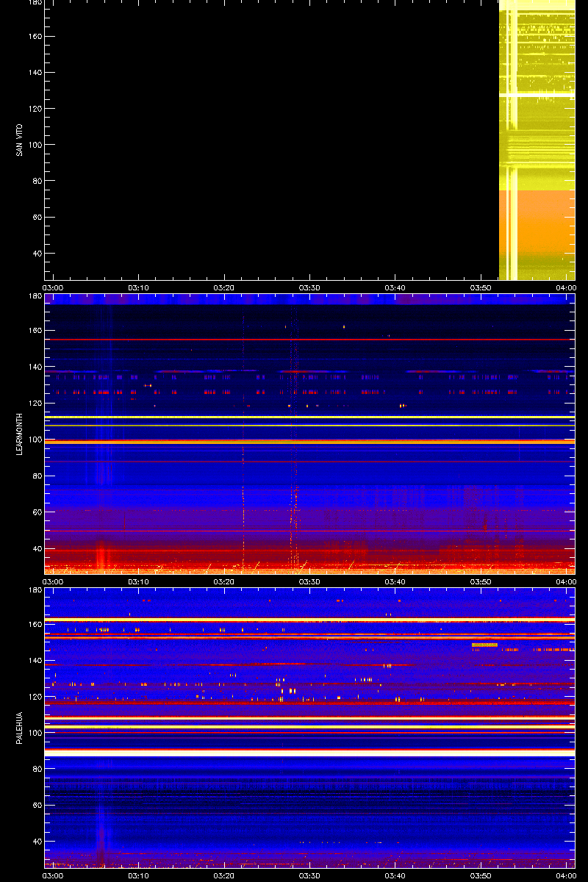Click the short yellow bar near 148 in the Palehua spectrogram
Viewport: 588px width, 882px height.
click(x=484, y=645)
